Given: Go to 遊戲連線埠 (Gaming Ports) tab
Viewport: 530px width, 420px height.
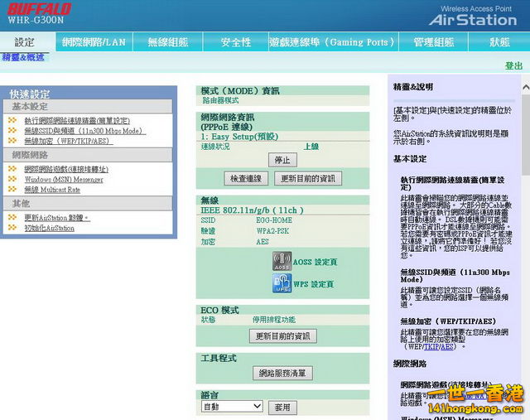Looking at the screenshot, I should [x=331, y=42].
